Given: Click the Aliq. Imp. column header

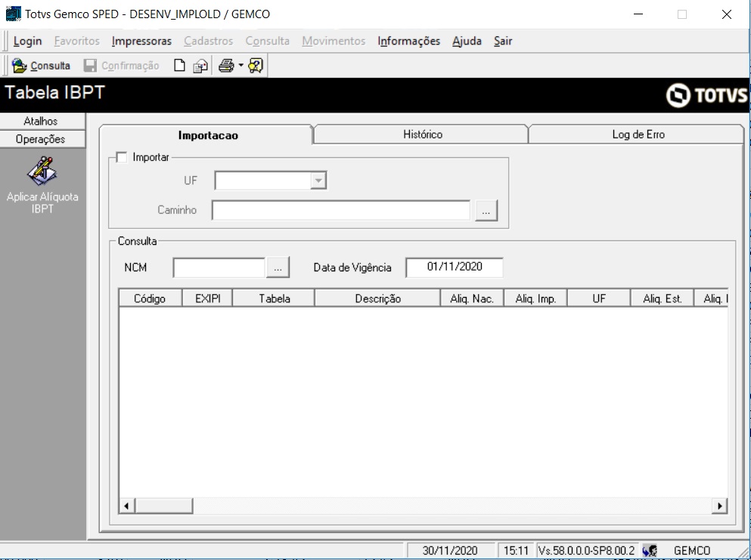Looking at the screenshot, I should click(x=535, y=299).
